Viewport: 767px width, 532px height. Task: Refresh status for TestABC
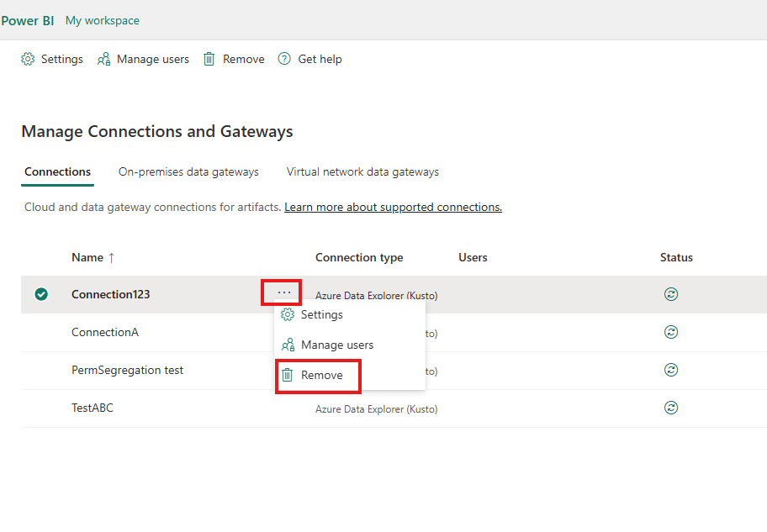[671, 408]
